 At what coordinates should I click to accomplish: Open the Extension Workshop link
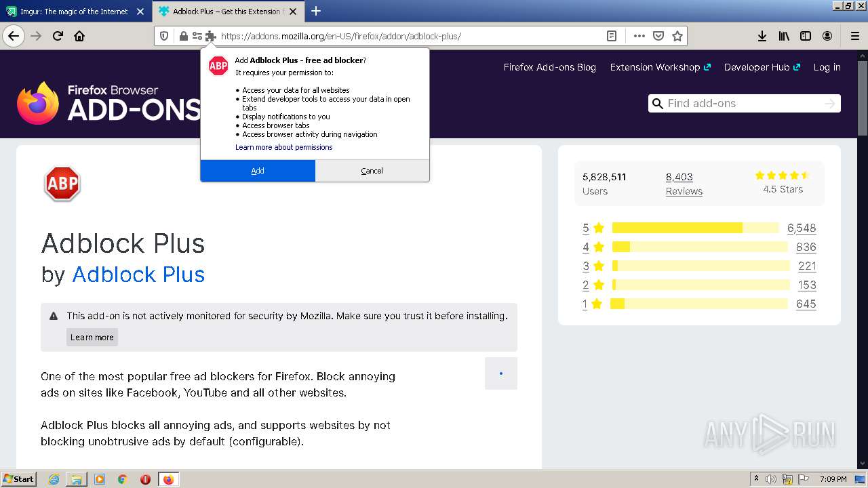click(660, 67)
